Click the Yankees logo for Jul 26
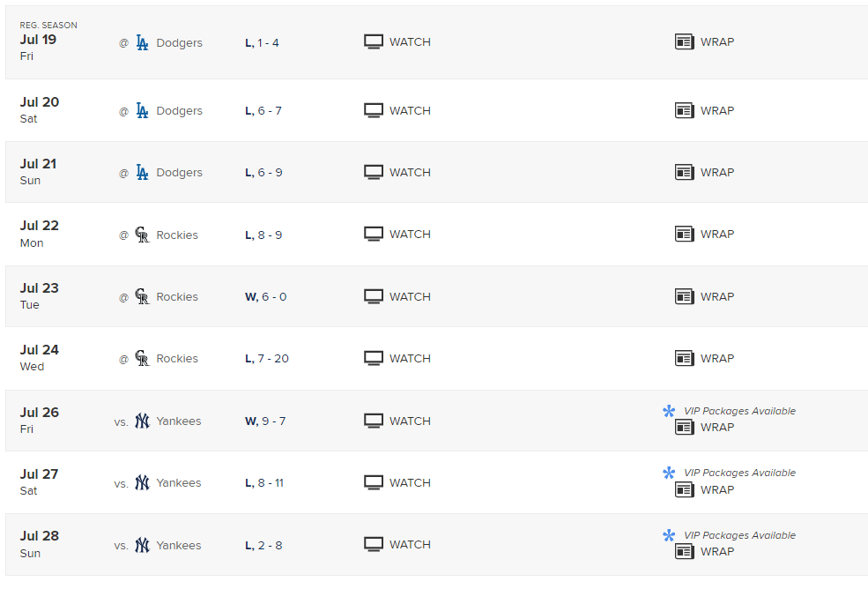868x589 pixels. click(x=142, y=421)
